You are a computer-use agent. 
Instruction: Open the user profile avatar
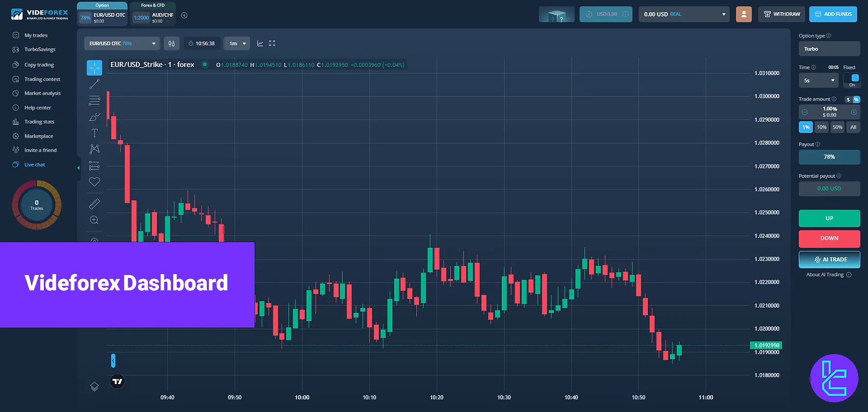pos(744,14)
